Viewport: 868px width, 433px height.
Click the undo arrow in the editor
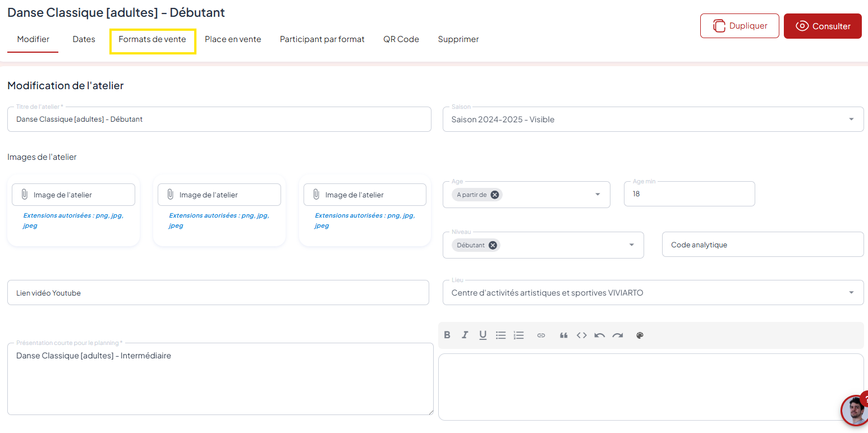tap(599, 335)
